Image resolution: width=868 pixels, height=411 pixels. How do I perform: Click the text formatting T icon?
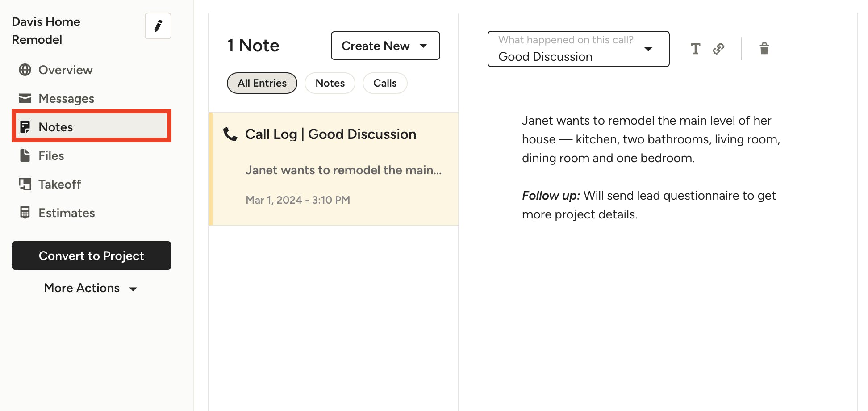click(x=695, y=49)
